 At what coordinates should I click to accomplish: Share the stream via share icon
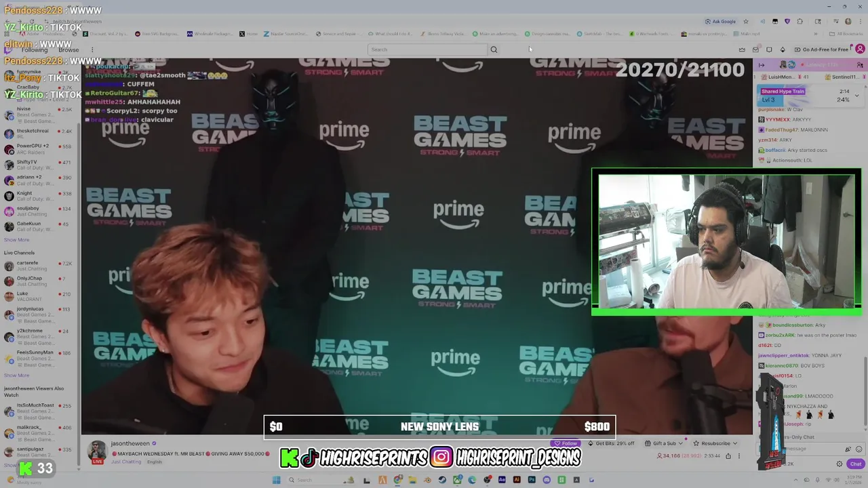click(x=728, y=456)
